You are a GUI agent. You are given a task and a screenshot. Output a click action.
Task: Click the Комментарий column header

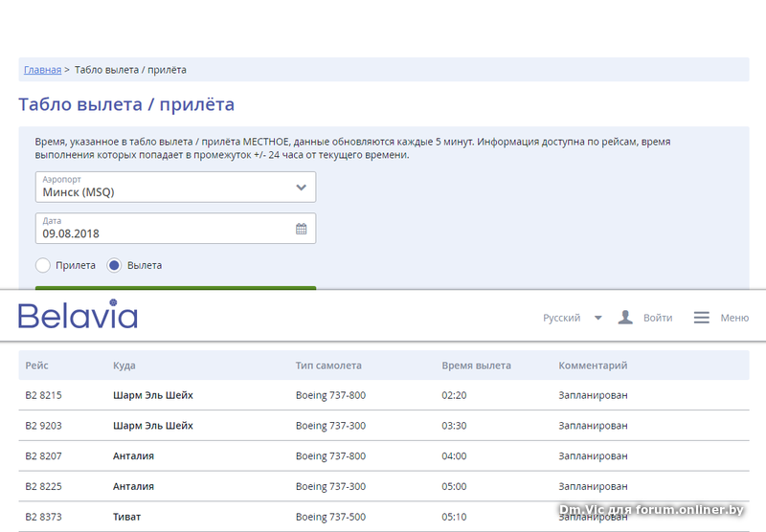tap(593, 366)
